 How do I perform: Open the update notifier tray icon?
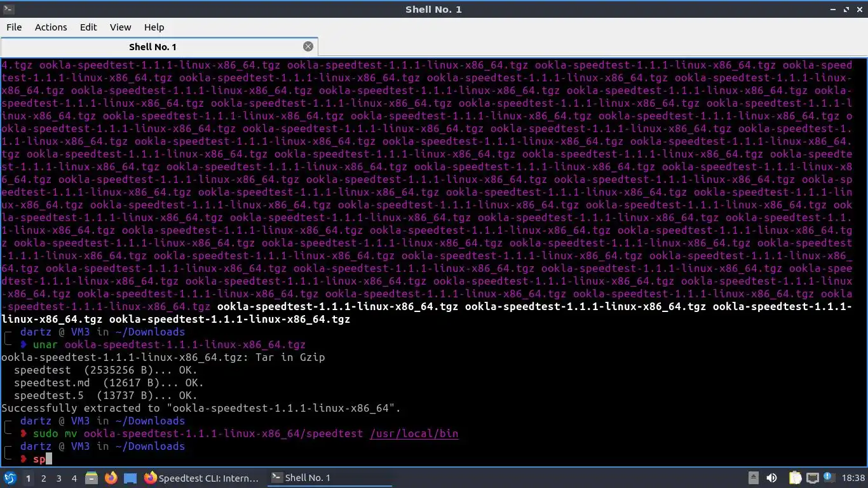click(x=829, y=478)
